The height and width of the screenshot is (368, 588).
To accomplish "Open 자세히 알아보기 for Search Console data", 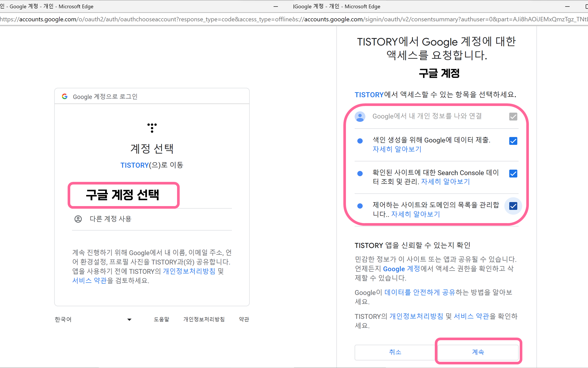I will click(445, 182).
